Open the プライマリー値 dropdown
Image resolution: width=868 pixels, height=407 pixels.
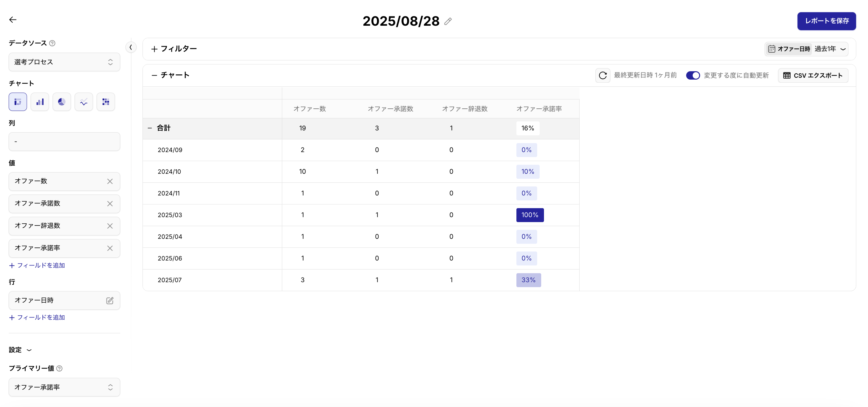pos(64,387)
